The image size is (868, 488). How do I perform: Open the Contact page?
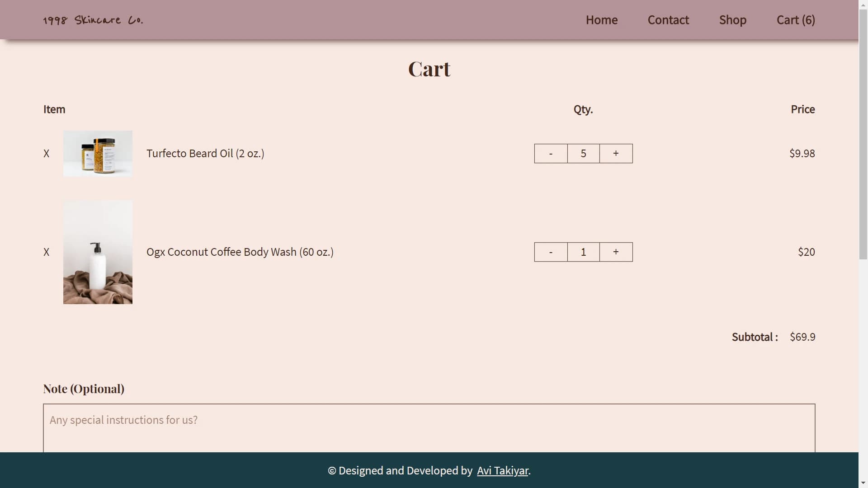click(668, 20)
